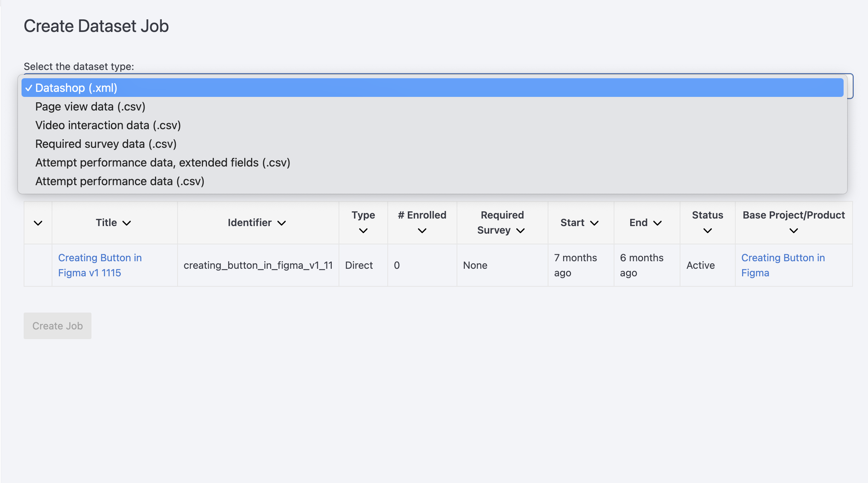The image size is (868, 483).
Task: Choose Page view data (.csv)
Action: (90, 107)
